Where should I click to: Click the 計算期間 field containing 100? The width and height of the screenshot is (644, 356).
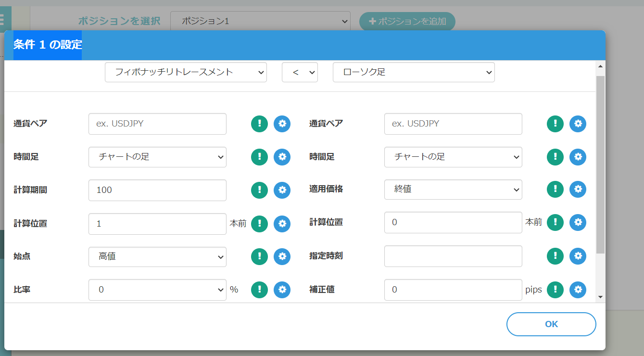coord(157,190)
